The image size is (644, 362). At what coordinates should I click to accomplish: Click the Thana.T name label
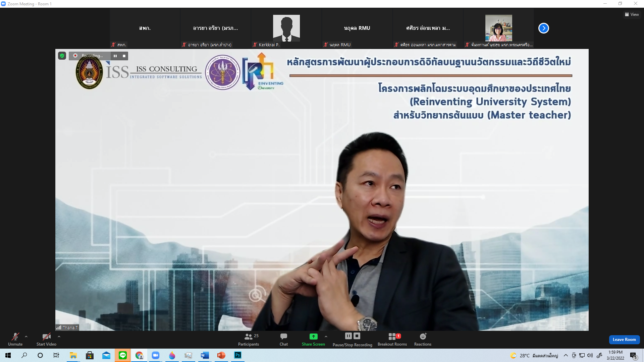point(70,328)
